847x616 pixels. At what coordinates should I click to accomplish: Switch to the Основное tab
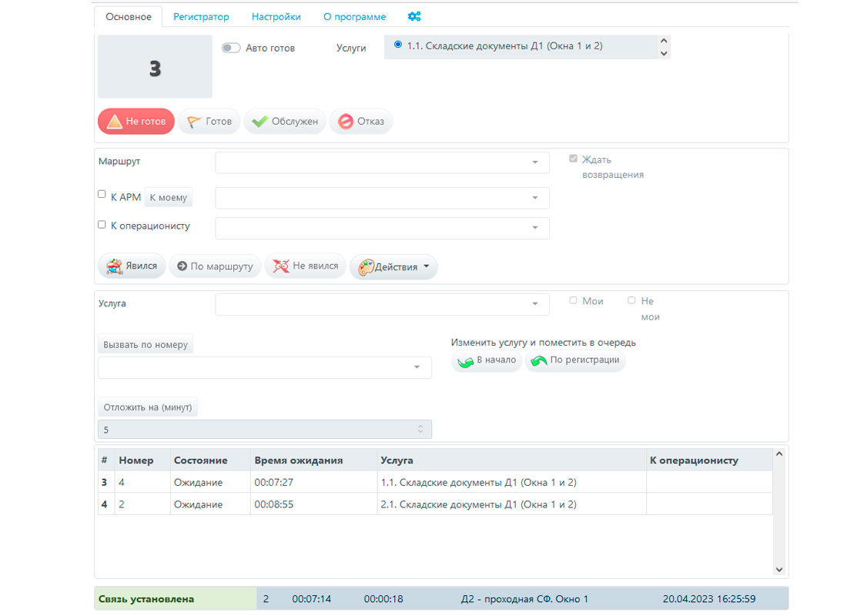click(x=128, y=17)
